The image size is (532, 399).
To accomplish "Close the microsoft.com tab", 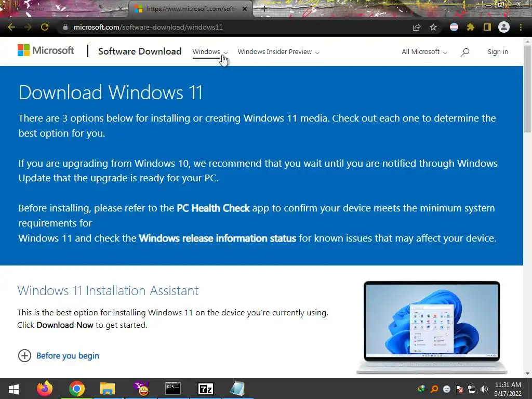I will tap(245, 9).
